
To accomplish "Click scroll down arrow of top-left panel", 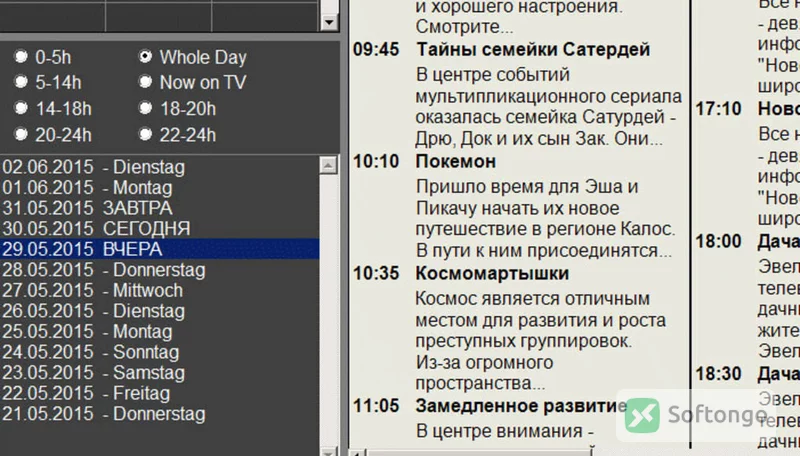I will click(x=329, y=22).
